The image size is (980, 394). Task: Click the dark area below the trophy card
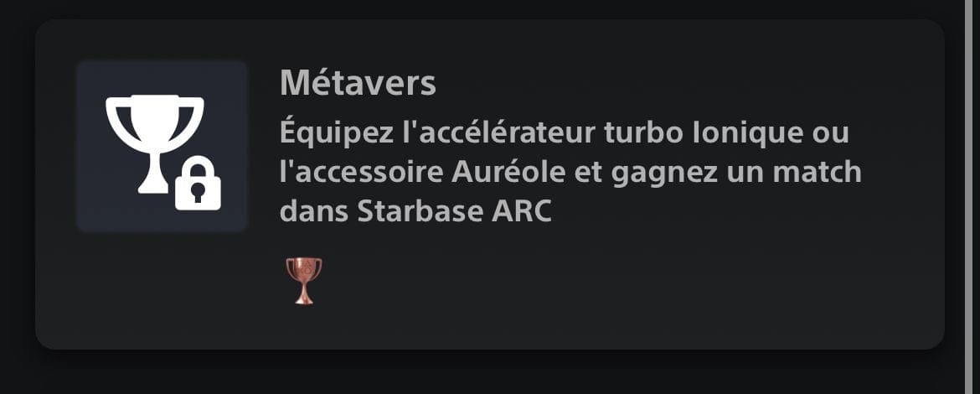point(489,374)
